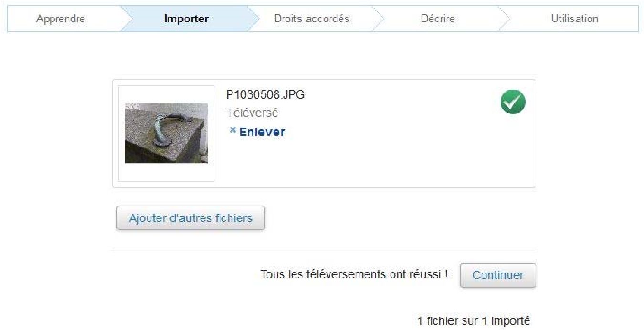Viewport: 644px width, 330px height.
Task: Click the Tous les téléversements ont réussi message
Action: tap(354, 275)
